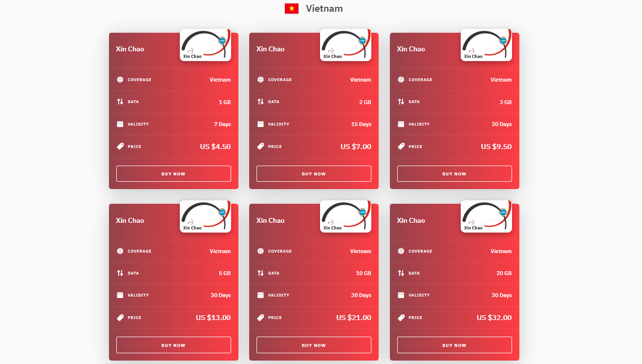Click the 2 GB data value
The image size is (642, 364).
point(365,102)
